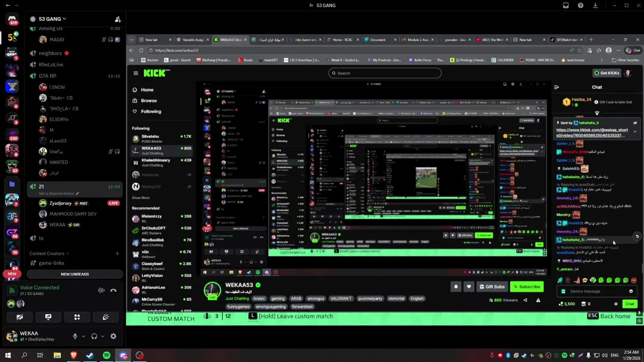Click the Send a message chat field
This screenshot has width=644, height=362.
pos(597,291)
